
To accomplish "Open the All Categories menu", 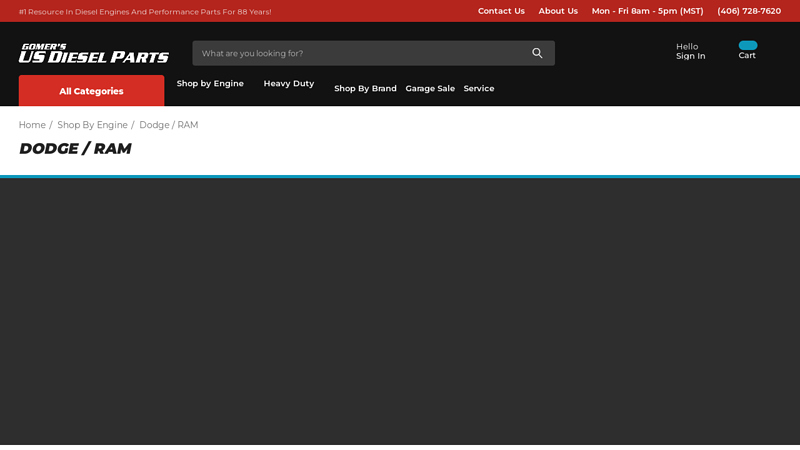I will pos(91,91).
